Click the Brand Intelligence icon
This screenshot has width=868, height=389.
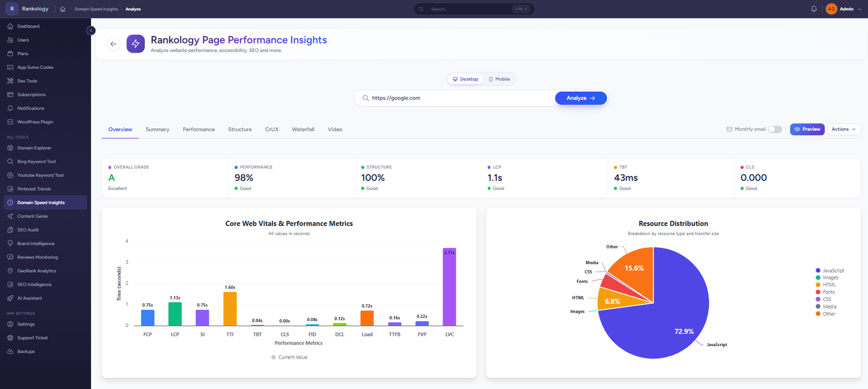10,244
